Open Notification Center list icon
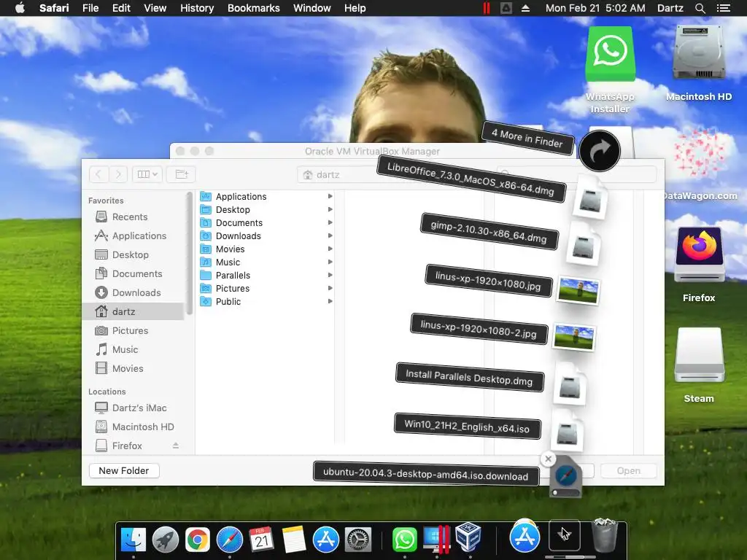The height and width of the screenshot is (560, 747). coord(724,8)
